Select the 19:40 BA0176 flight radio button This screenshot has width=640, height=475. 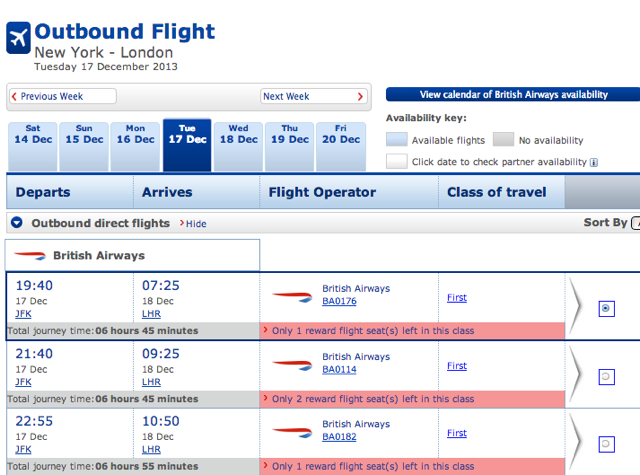click(x=606, y=309)
